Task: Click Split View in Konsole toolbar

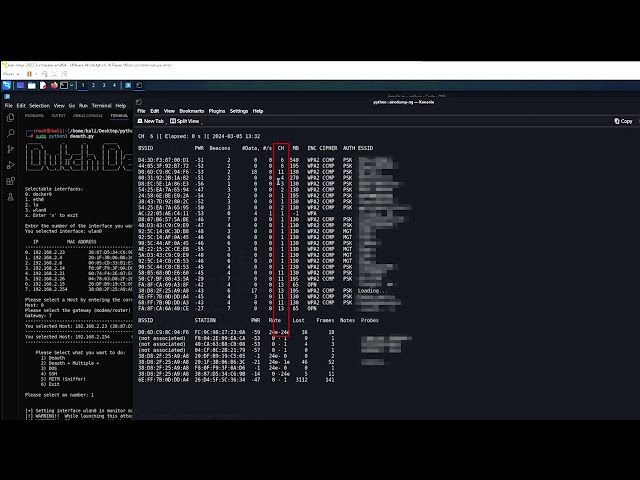Action: pos(185,121)
